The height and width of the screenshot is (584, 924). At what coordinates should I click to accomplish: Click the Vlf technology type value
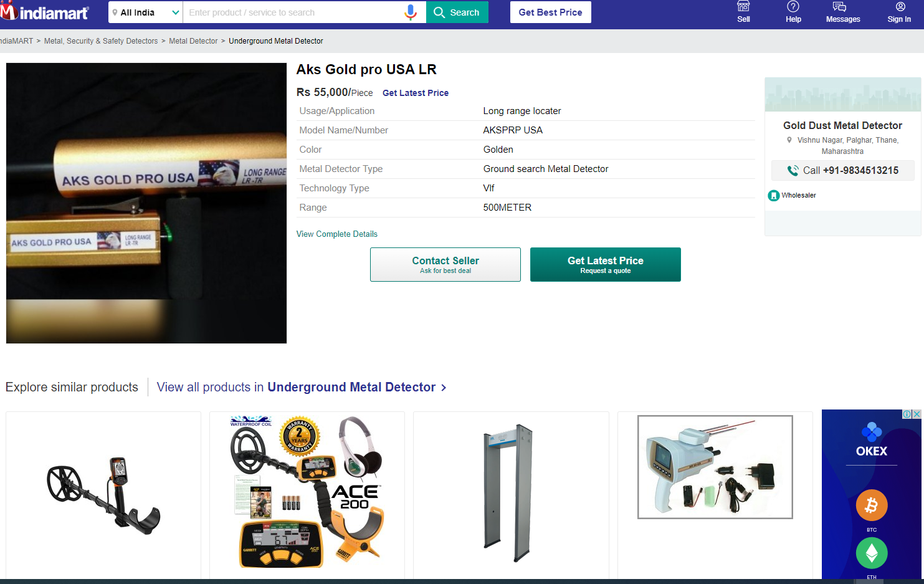tap(488, 188)
